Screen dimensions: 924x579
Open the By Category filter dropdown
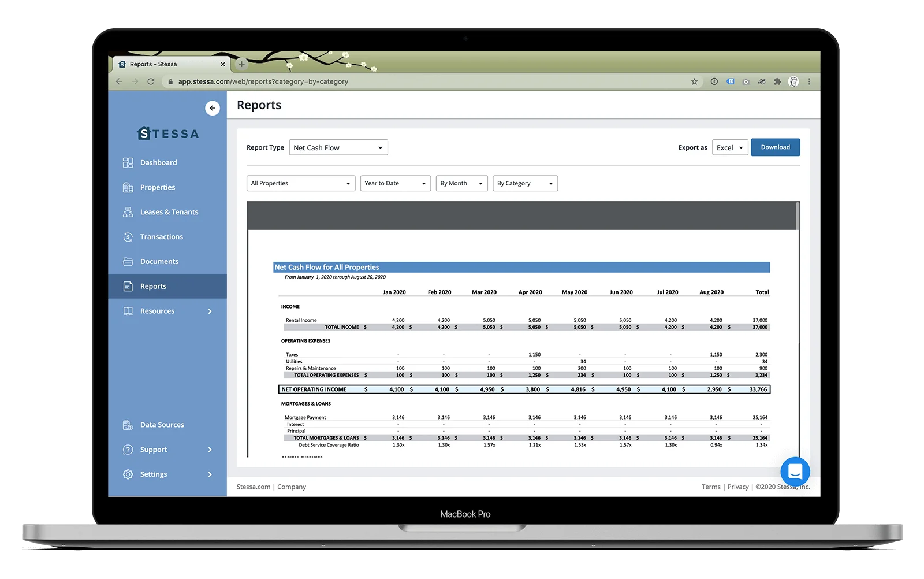[x=524, y=183]
